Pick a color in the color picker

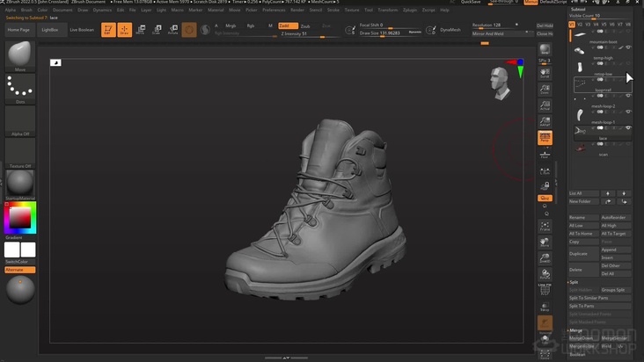pyautogui.click(x=19, y=217)
